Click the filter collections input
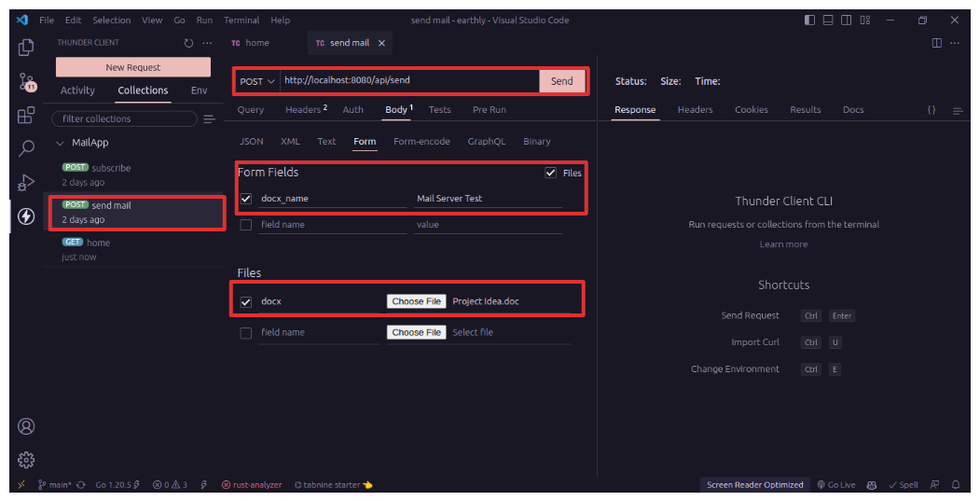980x501 pixels. click(x=126, y=119)
